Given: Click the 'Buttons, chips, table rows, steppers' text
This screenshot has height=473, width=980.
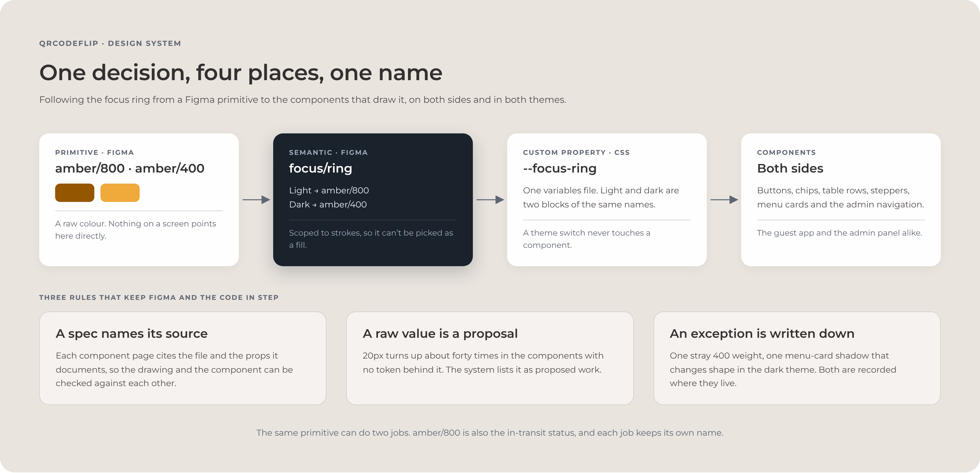Looking at the screenshot, I should pos(840,197).
